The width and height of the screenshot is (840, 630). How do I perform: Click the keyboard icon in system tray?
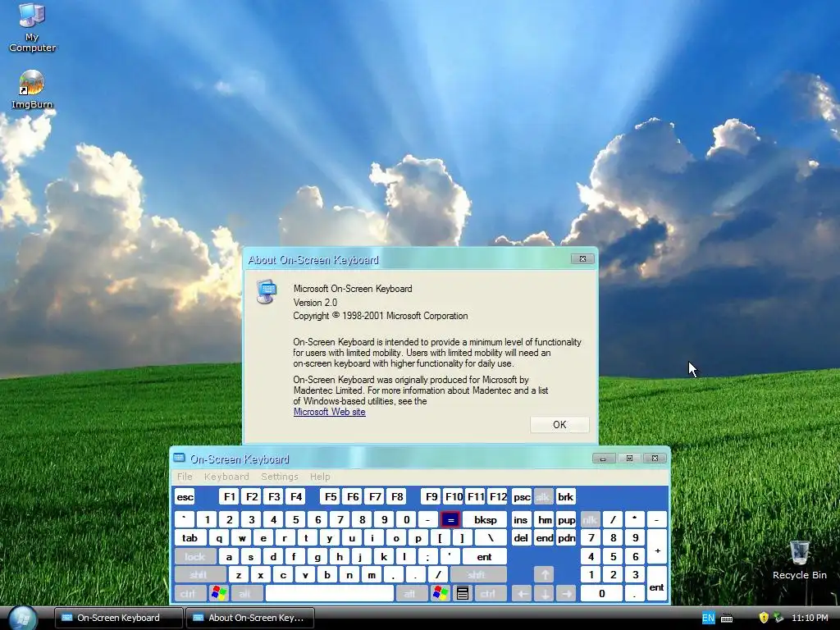[727, 619]
